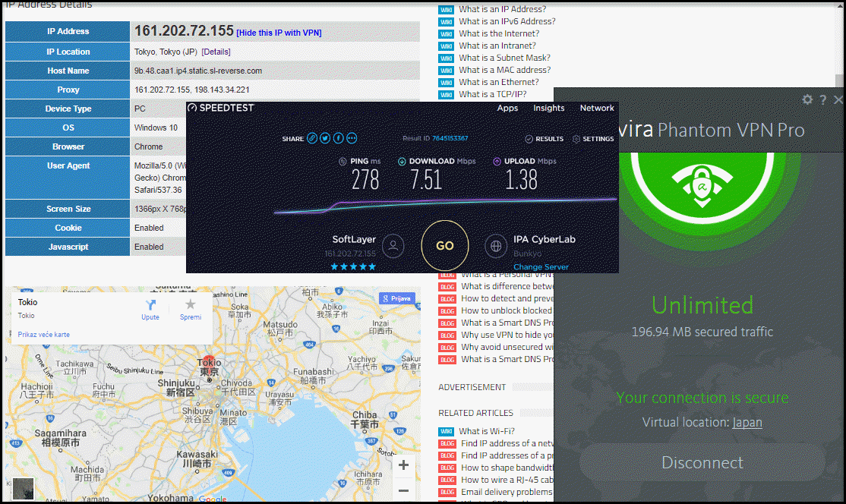Click the 'Tokyo, Tokyo (JP)' location text
The height and width of the screenshot is (504, 846).
(166, 52)
